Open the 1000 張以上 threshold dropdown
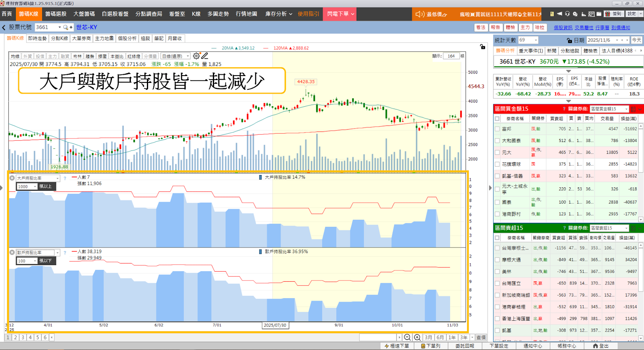Screen dimensions: 644x350 [27, 187]
